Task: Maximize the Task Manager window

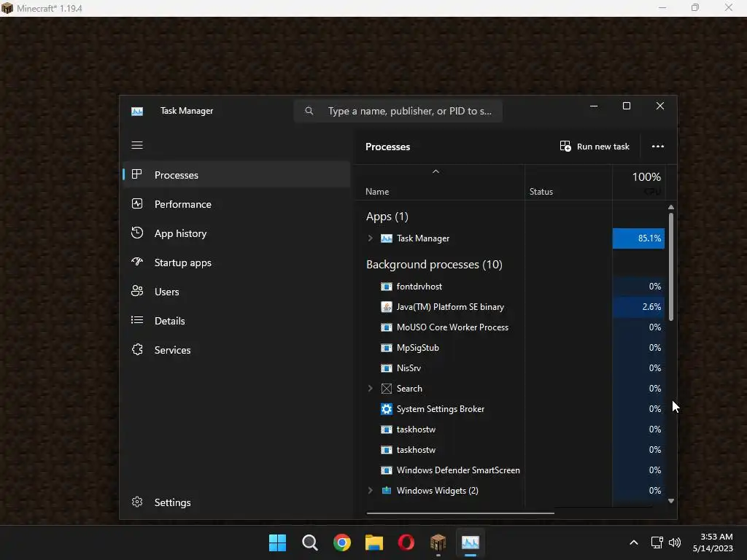Action: [627, 106]
